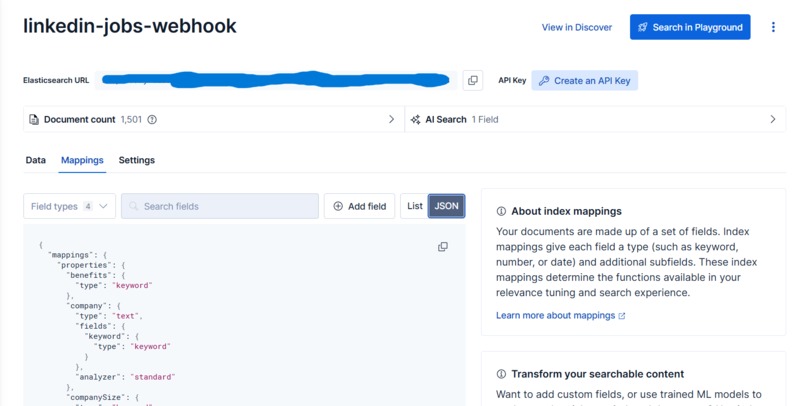Select the Mappings tab

(x=82, y=160)
